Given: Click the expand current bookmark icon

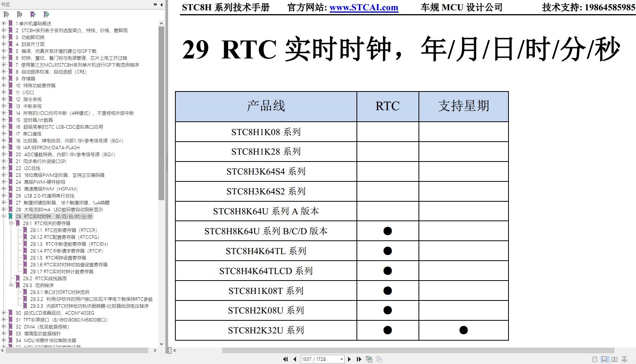Looking at the screenshot, I should tap(33, 15).
